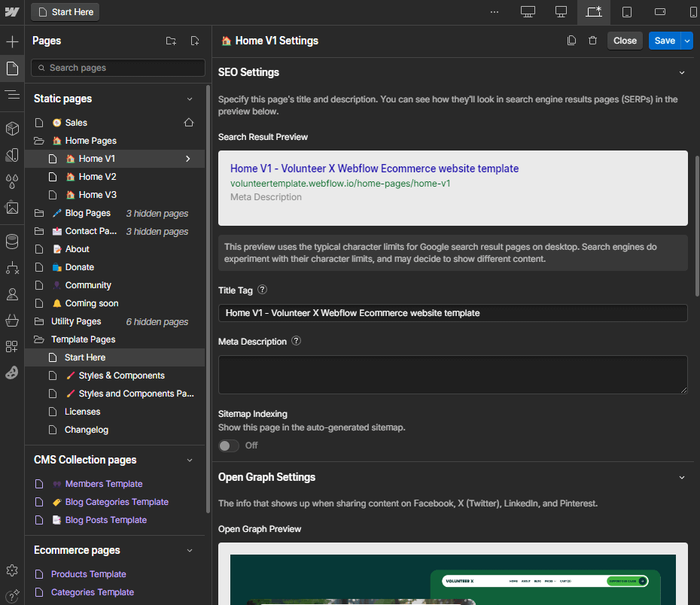Save the Home V1 page settings
This screenshot has height=605, width=700.
[663, 39]
